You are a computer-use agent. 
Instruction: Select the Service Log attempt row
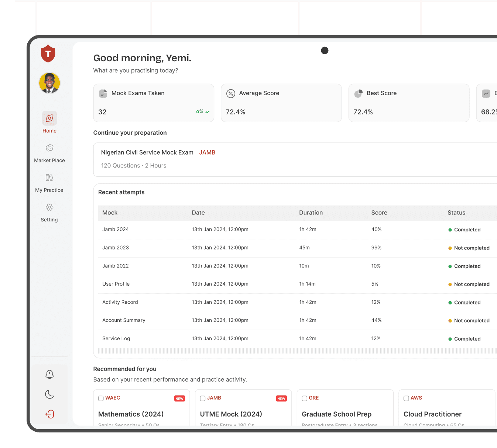[298, 338]
